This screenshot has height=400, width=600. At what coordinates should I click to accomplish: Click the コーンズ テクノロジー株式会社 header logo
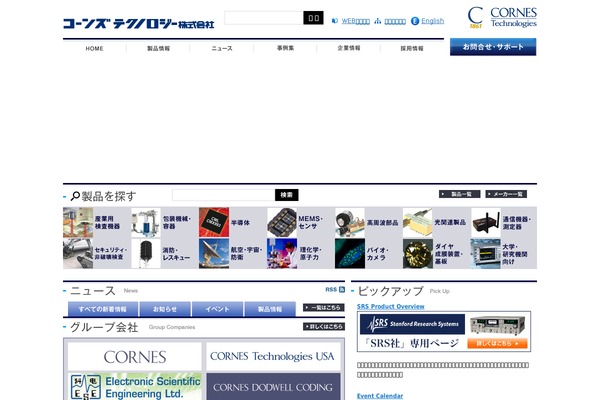tap(139, 23)
